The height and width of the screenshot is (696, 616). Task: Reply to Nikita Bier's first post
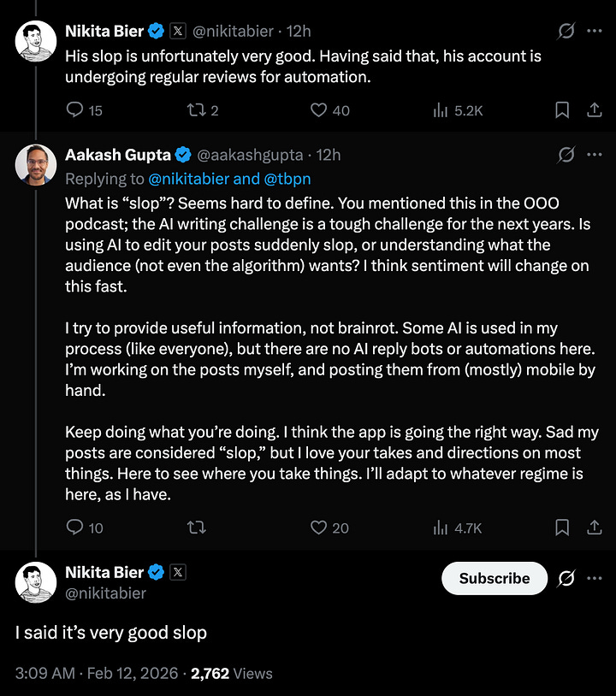tap(75, 109)
